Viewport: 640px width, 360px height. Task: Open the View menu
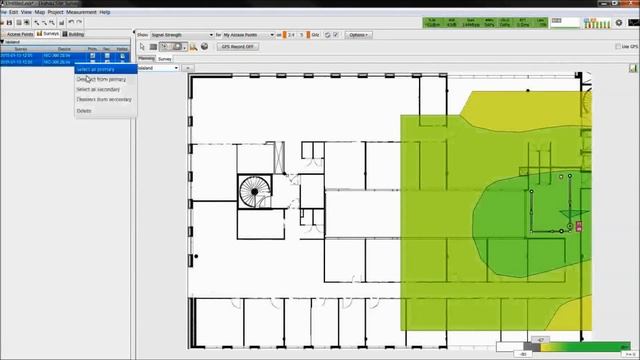(26, 12)
